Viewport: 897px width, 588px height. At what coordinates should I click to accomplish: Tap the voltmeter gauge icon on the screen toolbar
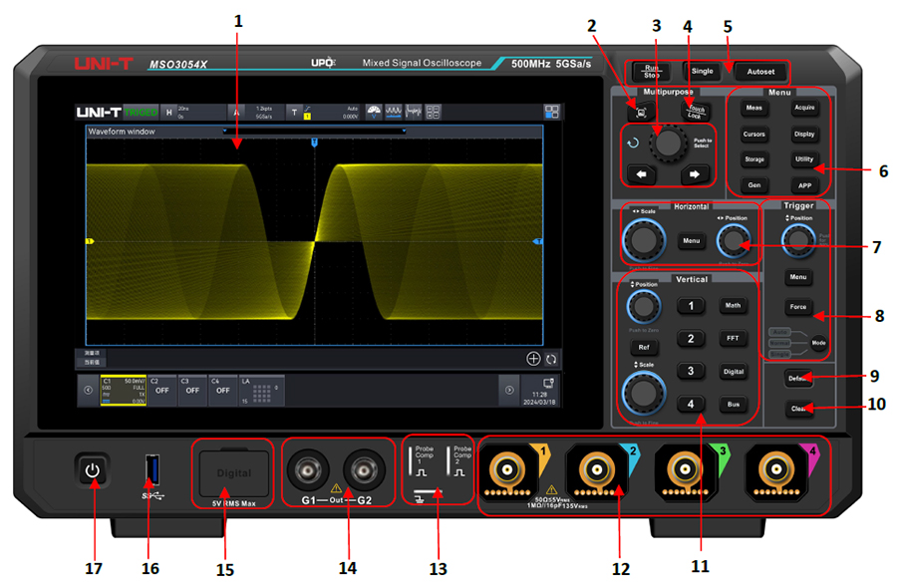coord(374,112)
